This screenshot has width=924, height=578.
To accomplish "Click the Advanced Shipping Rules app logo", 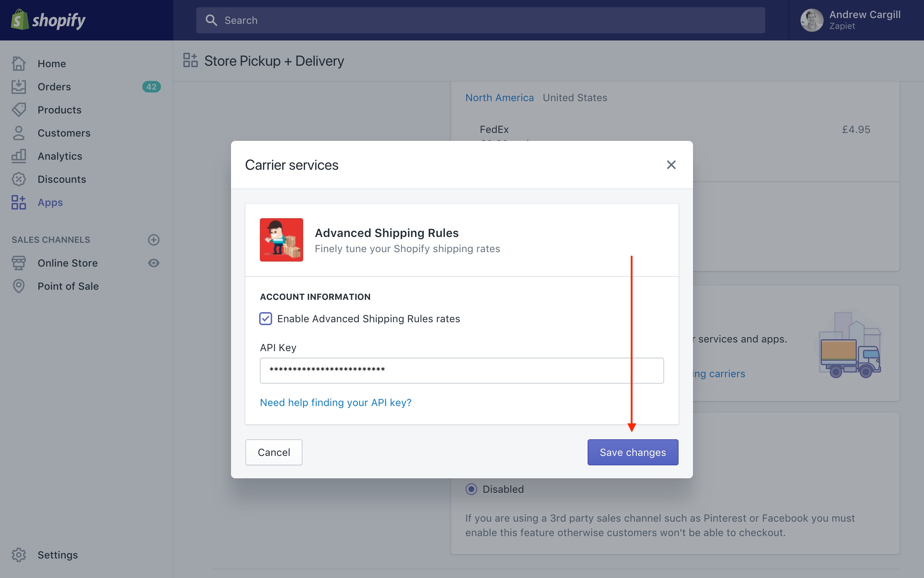I will tap(282, 240).
